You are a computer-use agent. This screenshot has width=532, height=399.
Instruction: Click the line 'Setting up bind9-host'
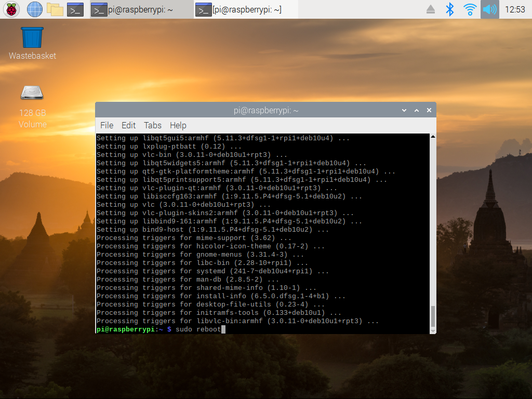coord(212,230)
